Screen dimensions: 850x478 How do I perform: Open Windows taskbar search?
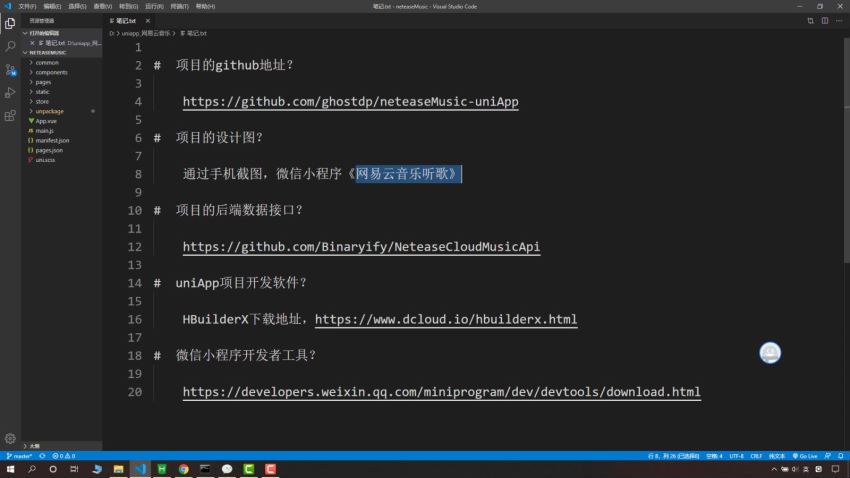tap(31, 469)
